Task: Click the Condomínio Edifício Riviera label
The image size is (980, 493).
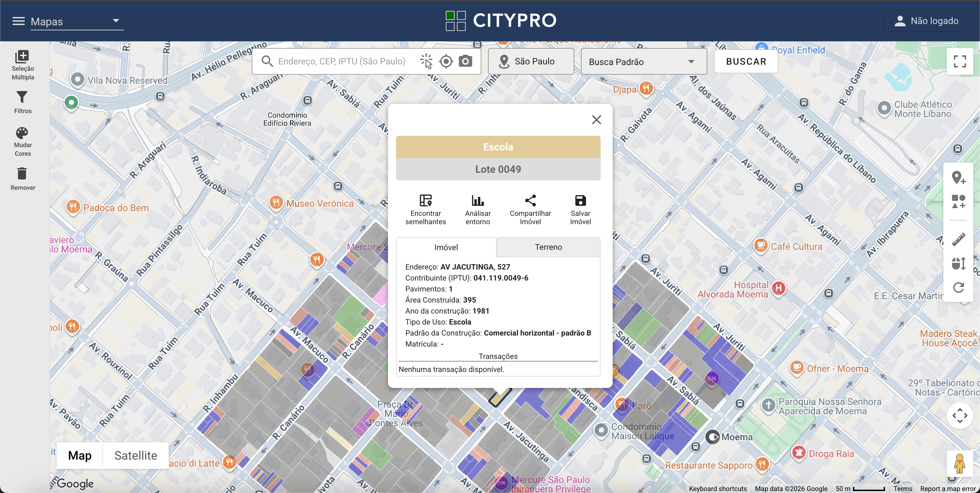Action: click(x=287, y=119)
